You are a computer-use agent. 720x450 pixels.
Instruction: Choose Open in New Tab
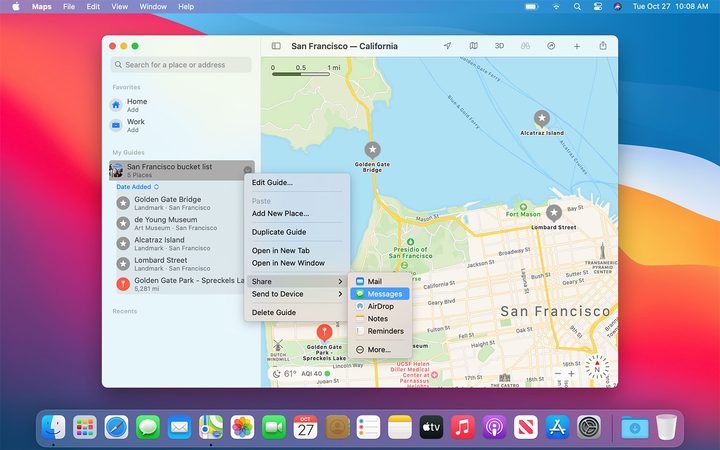[297, 251]
